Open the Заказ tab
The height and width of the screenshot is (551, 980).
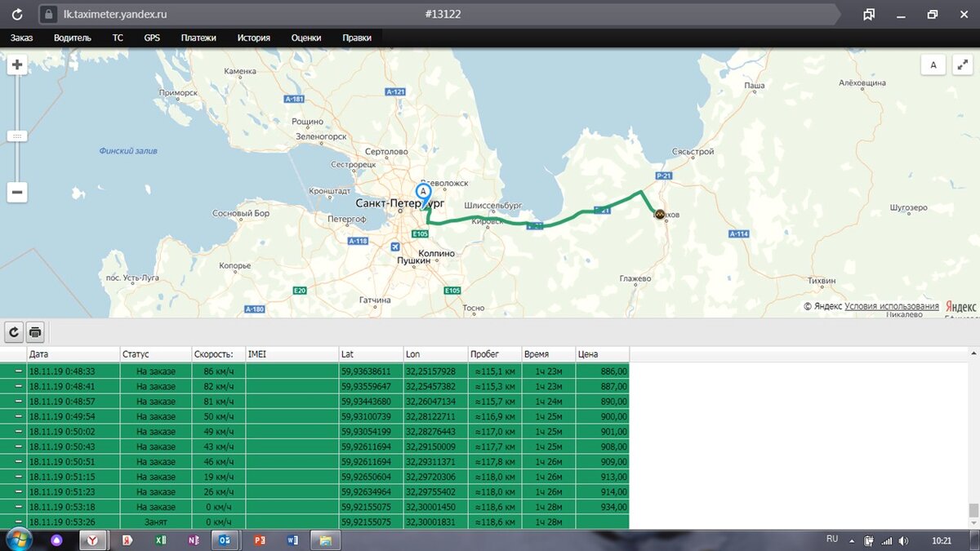22,38
